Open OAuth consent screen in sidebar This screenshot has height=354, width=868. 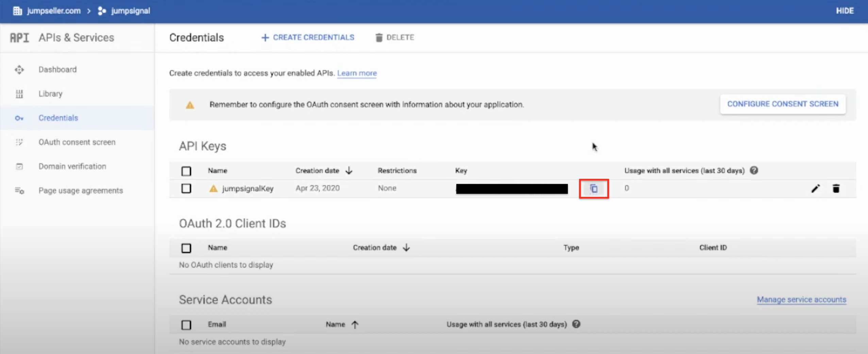click(77, 142)
